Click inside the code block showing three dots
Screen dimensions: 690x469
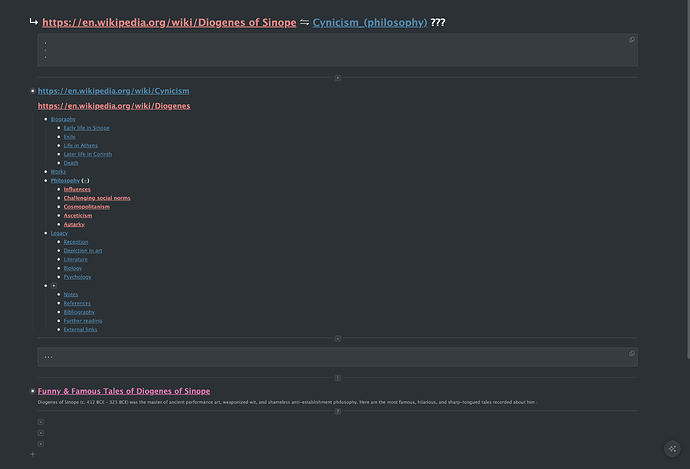[338, 357]
